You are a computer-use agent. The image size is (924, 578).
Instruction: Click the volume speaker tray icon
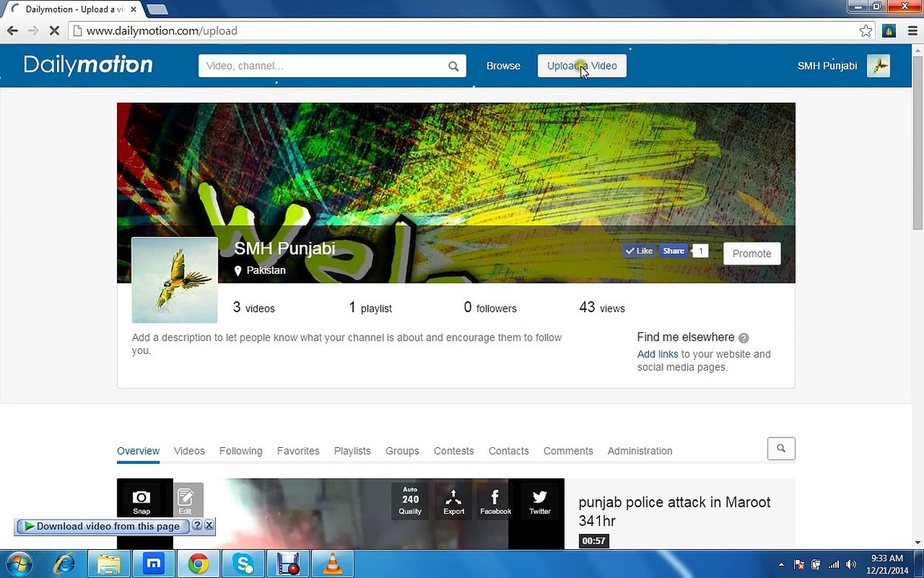[851, 564]
